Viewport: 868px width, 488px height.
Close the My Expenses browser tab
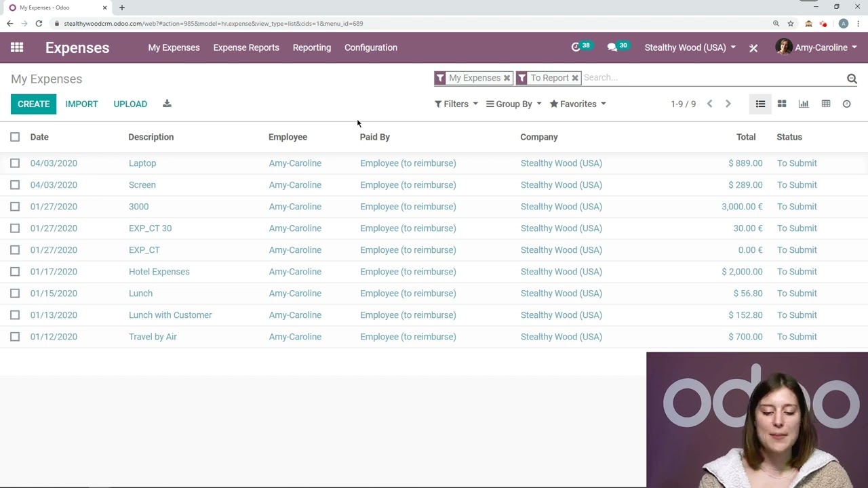[104, 7]
